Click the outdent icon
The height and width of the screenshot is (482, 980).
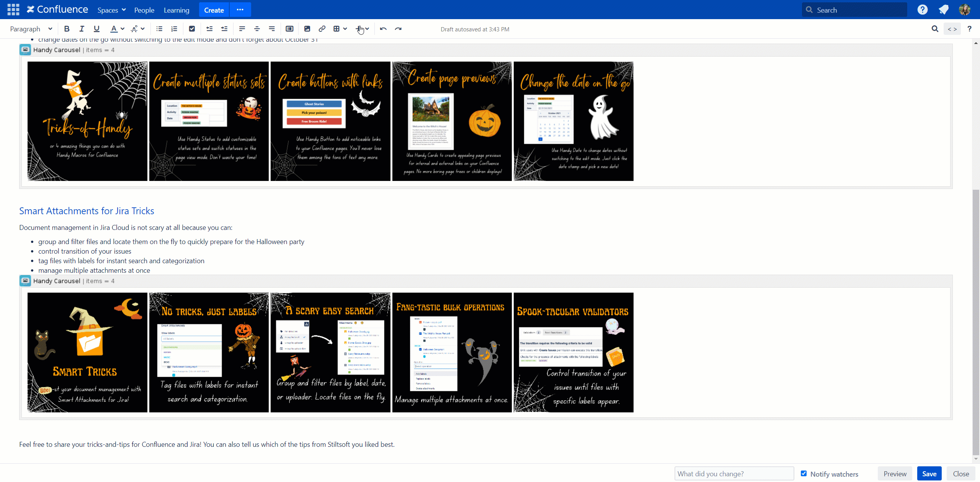(x=209, y=29)
